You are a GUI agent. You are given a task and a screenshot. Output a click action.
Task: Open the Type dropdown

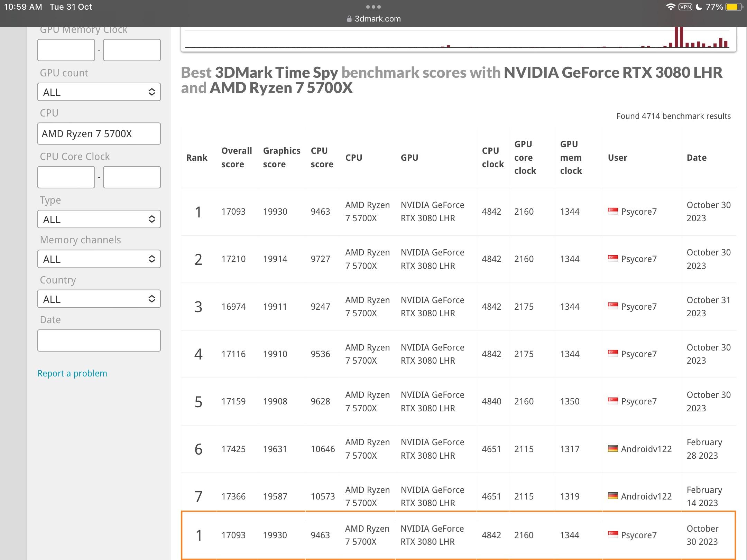[99, 219]
